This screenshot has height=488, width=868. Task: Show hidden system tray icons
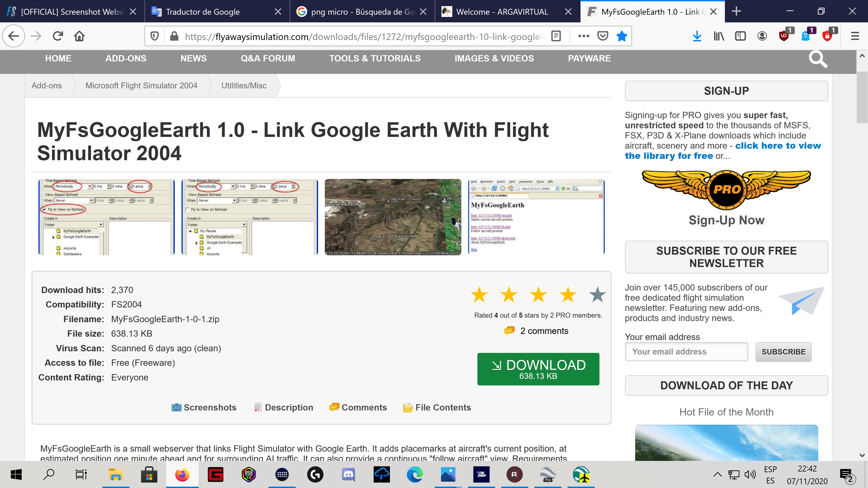(x=717, y=474)
